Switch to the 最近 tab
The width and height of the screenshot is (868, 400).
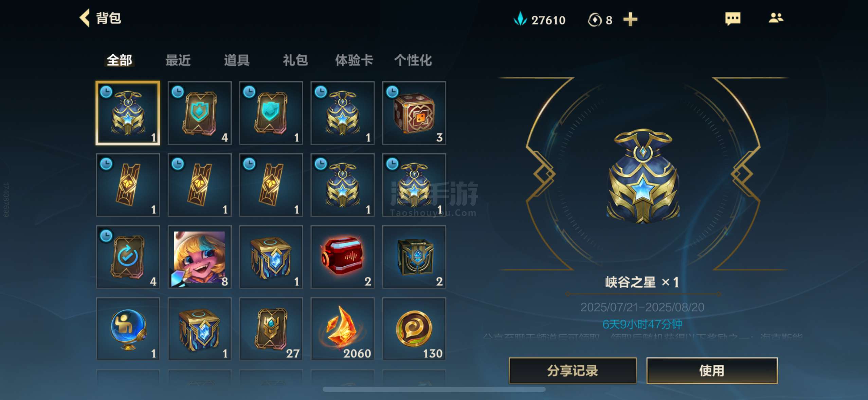click(178, 60)
